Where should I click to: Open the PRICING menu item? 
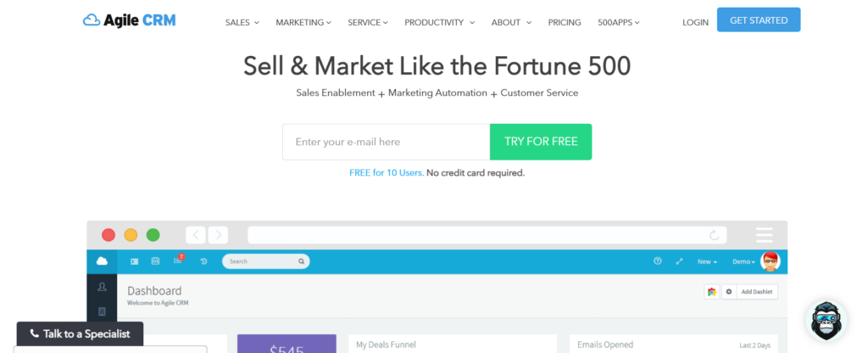coord(565,22)
